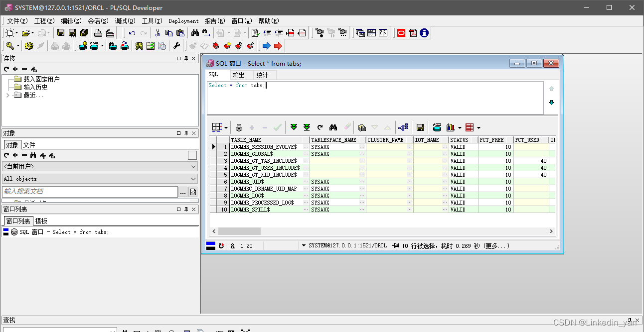Click the STATUS column header

463,140
